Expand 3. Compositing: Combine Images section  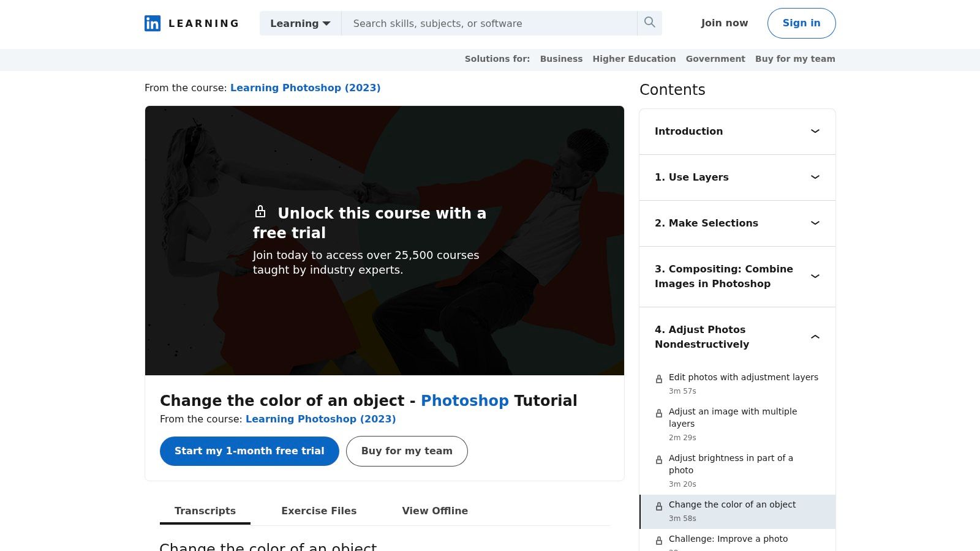pyautogui.click(x=737, y=277)
